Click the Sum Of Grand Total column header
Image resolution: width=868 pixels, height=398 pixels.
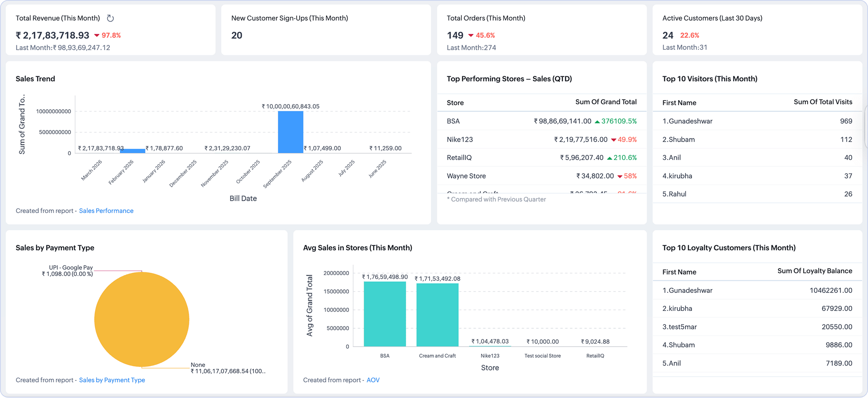tap(605, 102)
